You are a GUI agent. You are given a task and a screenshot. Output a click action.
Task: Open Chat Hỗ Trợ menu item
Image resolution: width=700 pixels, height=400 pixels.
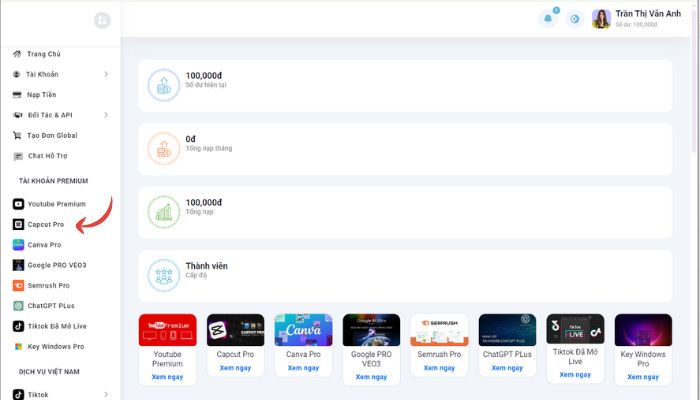pos(48,156)
